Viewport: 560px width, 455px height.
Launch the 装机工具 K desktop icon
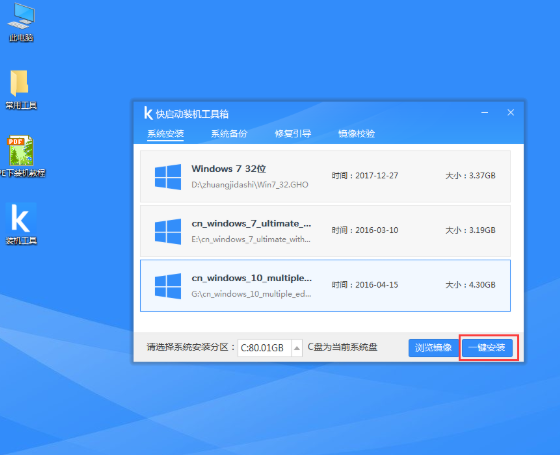point(21,224)
